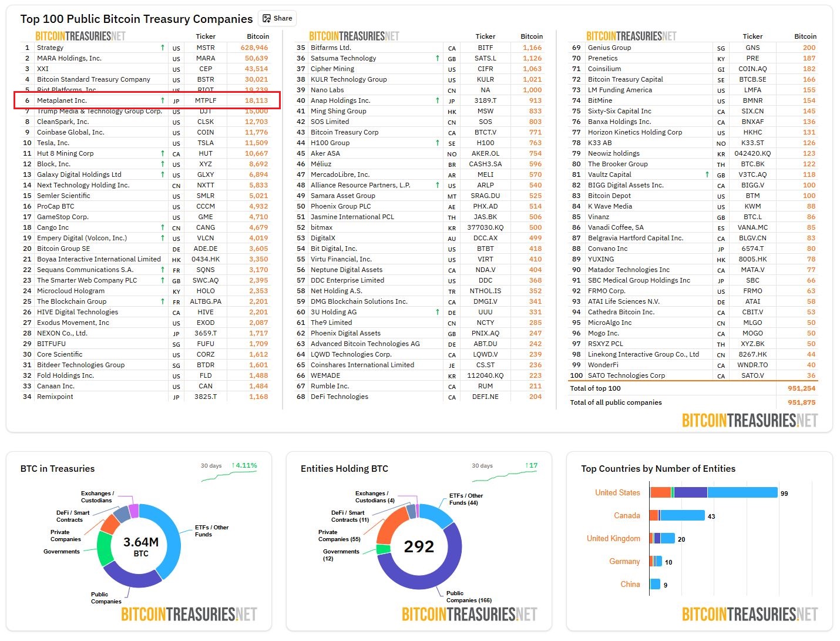Click the 'Public Companies (166)' chart label
This screenshot has width=840, height=641.
click(x=469, y=597)
